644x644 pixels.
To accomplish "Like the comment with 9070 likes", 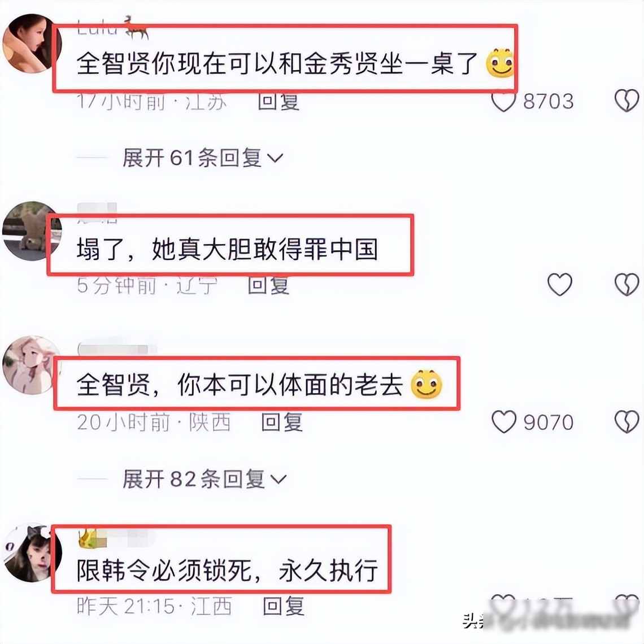I will tap(503, 422).
